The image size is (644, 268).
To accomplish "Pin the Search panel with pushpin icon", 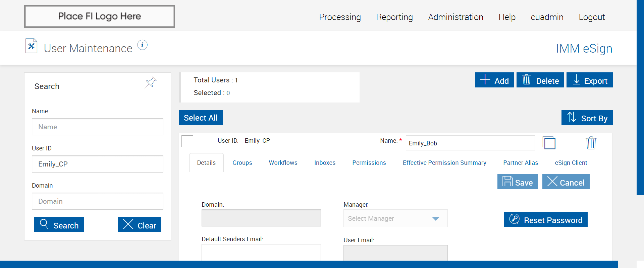I will pyautogui.click(x=151, y=82).
